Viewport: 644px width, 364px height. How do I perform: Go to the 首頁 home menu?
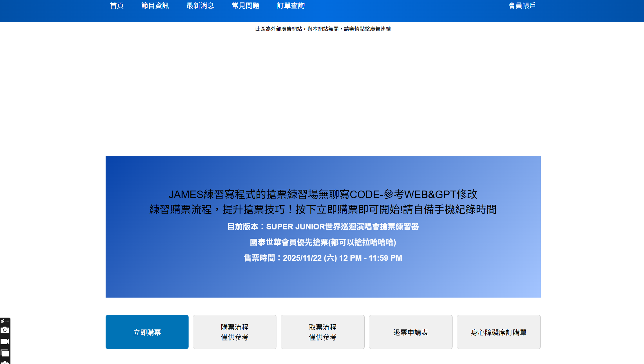(x=117, y=6)
